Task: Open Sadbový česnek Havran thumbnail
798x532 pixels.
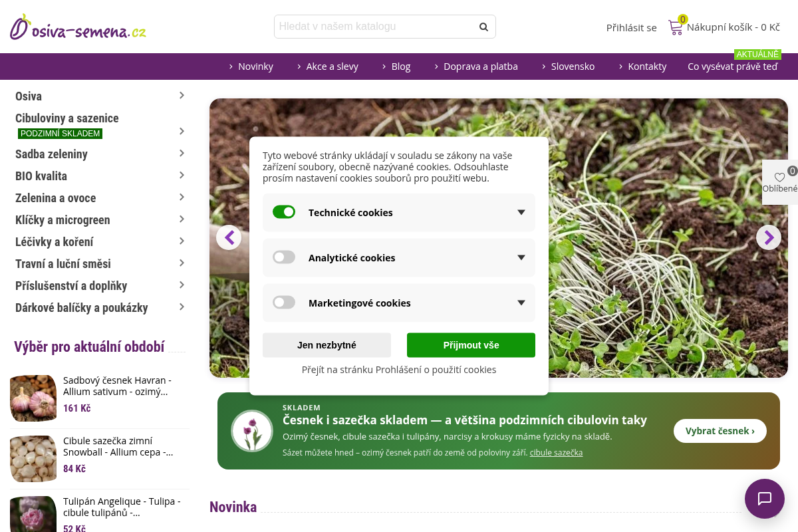Action: (x=33, y=398)
